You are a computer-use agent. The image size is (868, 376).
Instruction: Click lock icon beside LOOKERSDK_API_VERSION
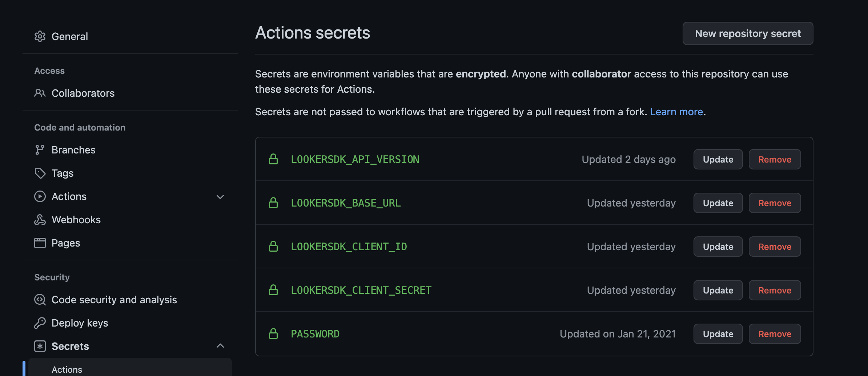(273, 159)
